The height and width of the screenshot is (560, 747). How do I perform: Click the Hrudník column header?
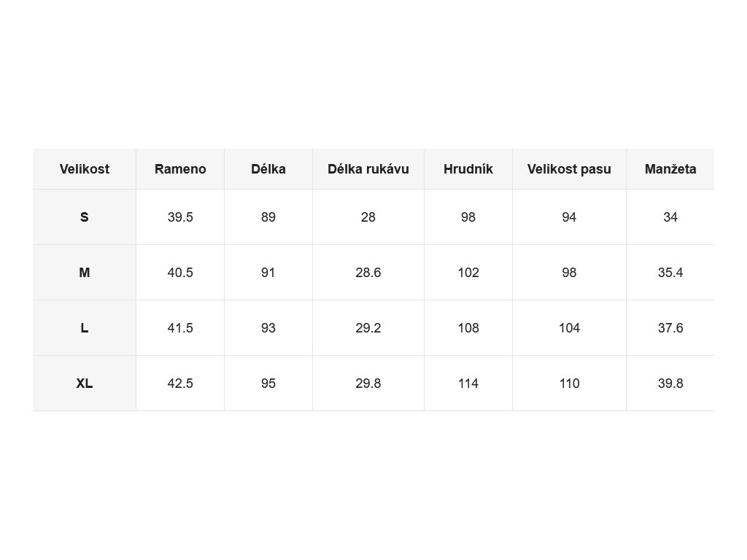point(468,169)
